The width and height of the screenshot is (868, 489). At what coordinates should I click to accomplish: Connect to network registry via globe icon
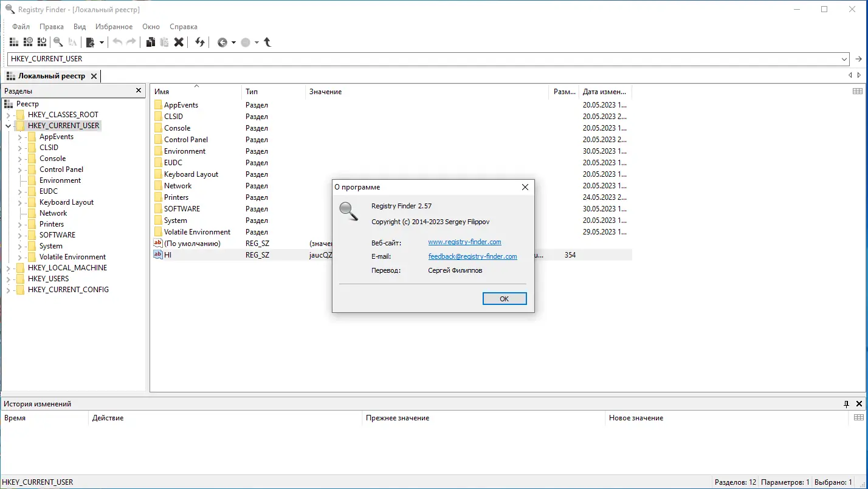[x=28, y=42]
